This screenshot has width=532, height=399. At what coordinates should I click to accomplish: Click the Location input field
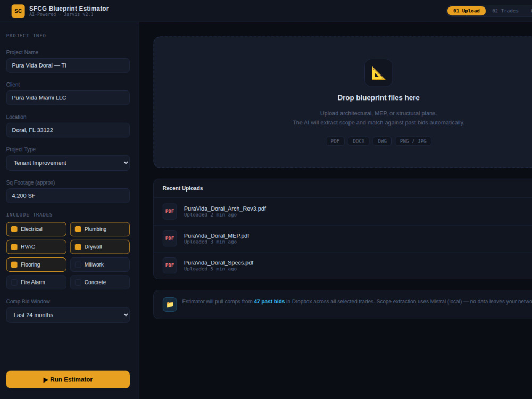click(x=68, y=130)
